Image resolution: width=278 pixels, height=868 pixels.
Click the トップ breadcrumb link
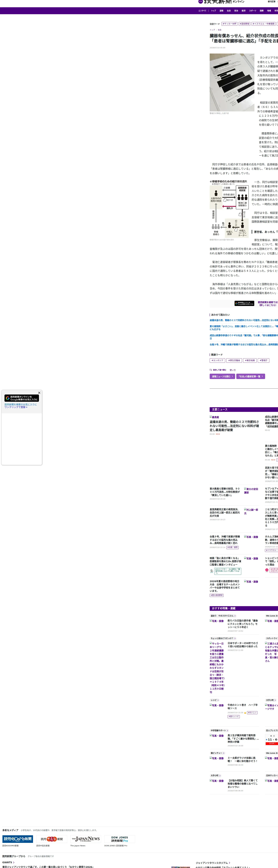tap(212, 30)
